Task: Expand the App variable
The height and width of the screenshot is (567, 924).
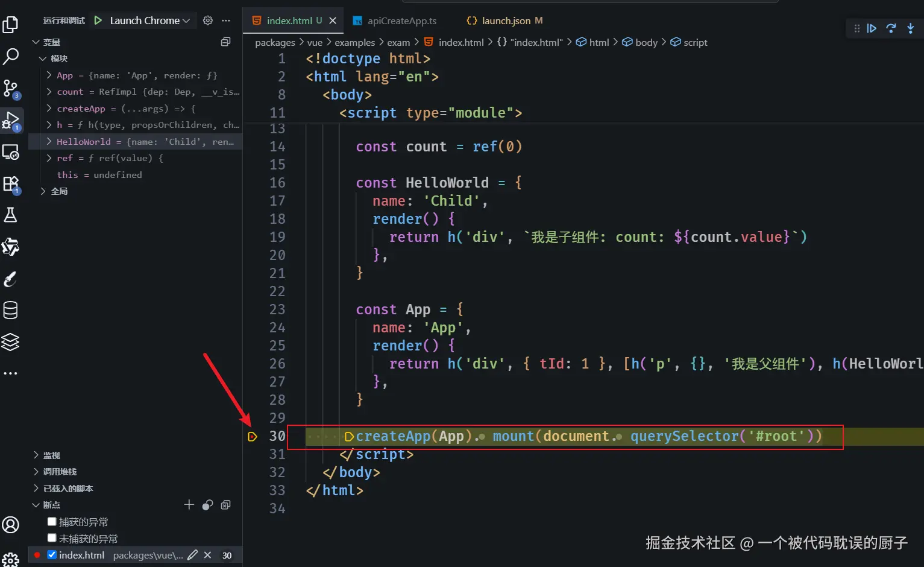Action: coord(49,75)
